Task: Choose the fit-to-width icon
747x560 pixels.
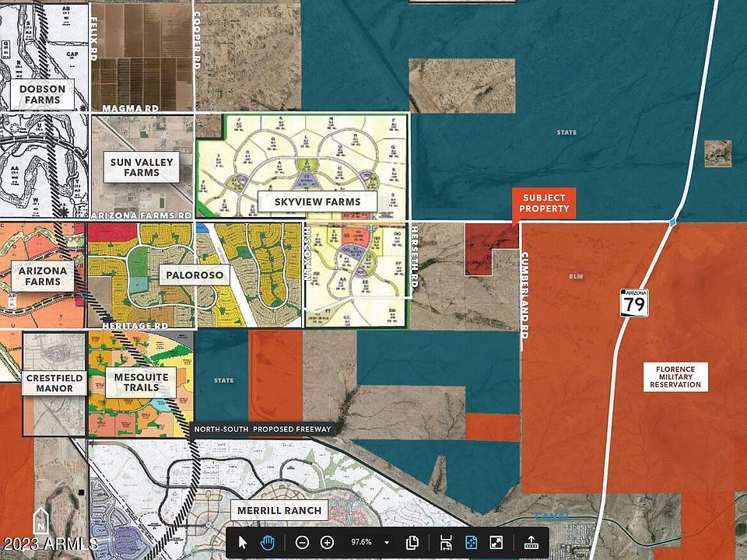Action: click(446, 542)
